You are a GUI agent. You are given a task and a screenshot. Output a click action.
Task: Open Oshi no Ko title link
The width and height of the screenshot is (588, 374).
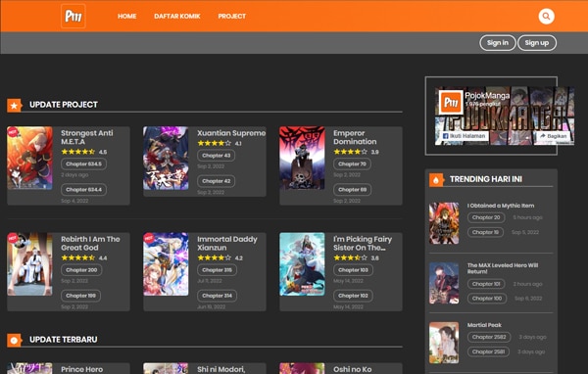(353, 369)
